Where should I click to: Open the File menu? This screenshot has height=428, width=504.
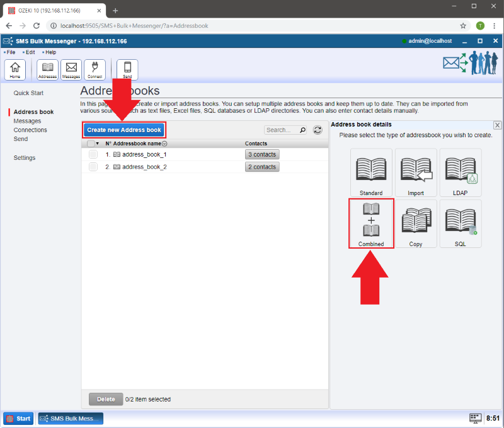[11, 52]
